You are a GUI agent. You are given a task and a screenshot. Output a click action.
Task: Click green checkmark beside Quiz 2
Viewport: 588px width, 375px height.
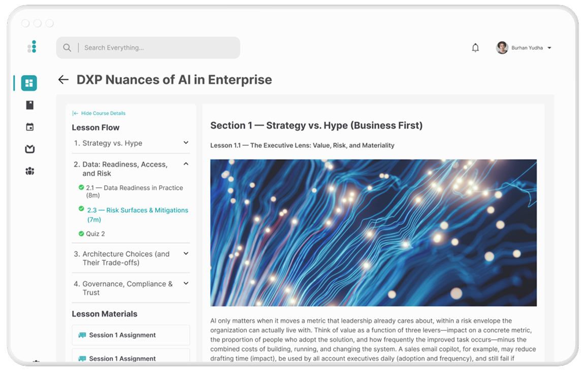pyautogui.click(x=81, y=234)
